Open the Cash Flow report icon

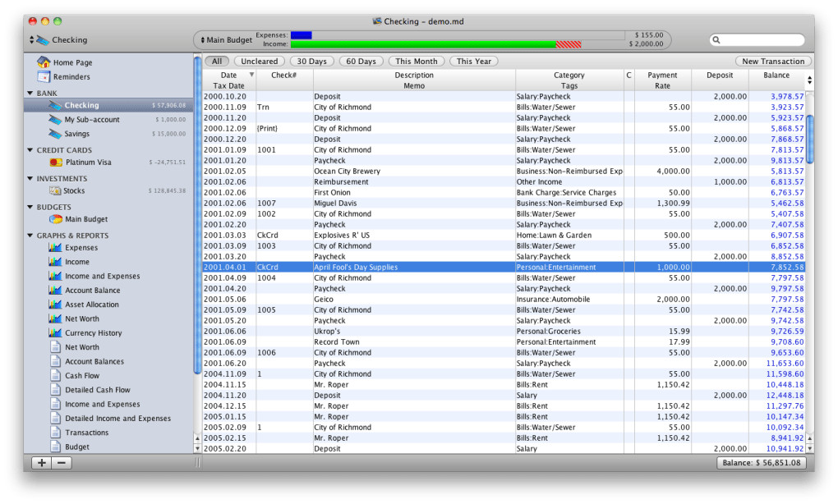tap(55, 376)
